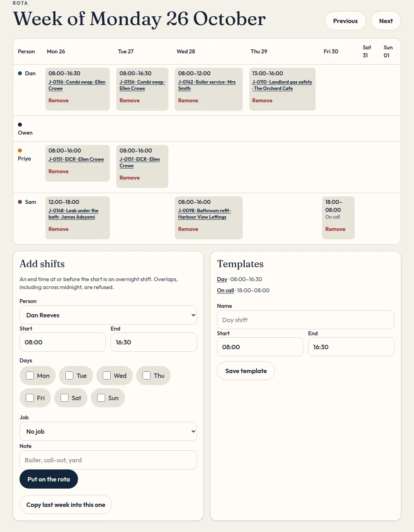Viewport: 414px width, 532px height.
Task: Open job J-0156 link in Dan's Tuesday shift
Action: pos(142,85)
